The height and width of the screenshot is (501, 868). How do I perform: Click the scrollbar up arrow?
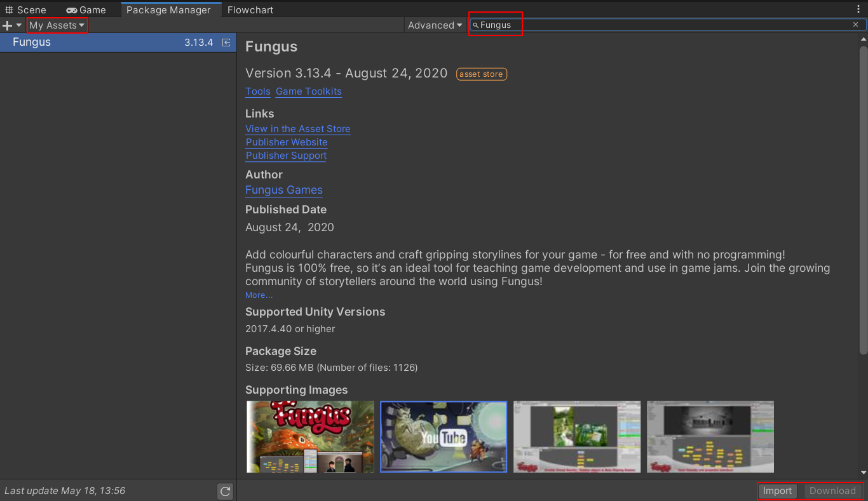[863, 39]
